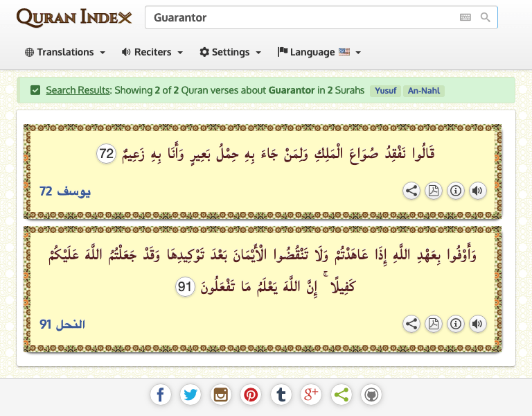Click the Twitter icon in footer
Screen dimensions: 532x416
[190, 395]
